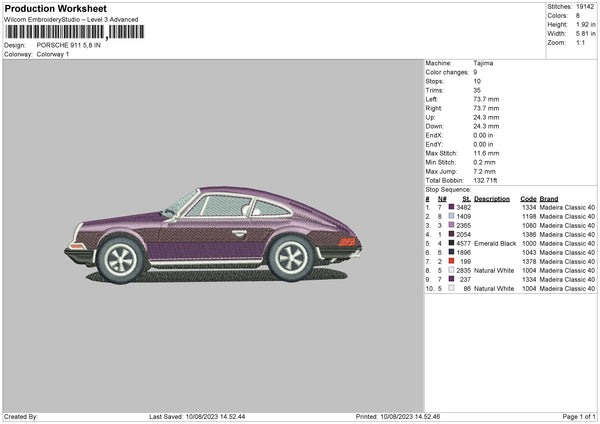Click the Stitches count value 19142
The image size is (600, 424).
pyautogui.click(x=587, y=6)
